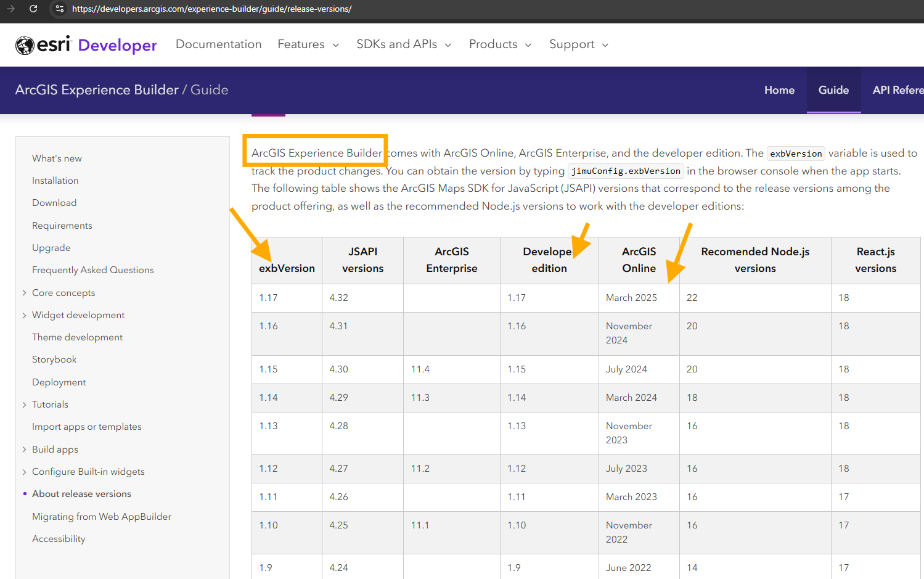Open the Accessibility page

click(x=59, y=539)
